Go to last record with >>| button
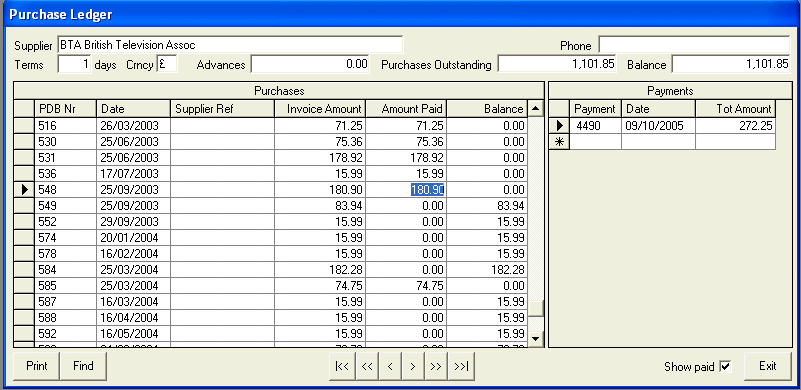The width and height of the screenshot is (801, 390). pos(461,366)
